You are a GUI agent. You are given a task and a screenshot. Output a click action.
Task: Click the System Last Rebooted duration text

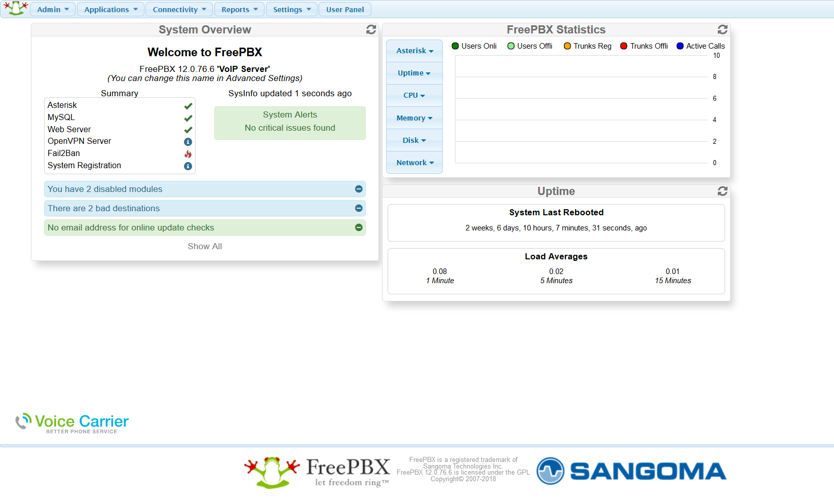point(556,228)
